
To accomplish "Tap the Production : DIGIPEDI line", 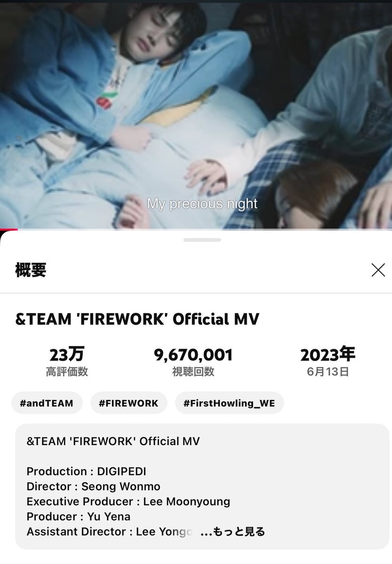I will [x=86, y=471].
